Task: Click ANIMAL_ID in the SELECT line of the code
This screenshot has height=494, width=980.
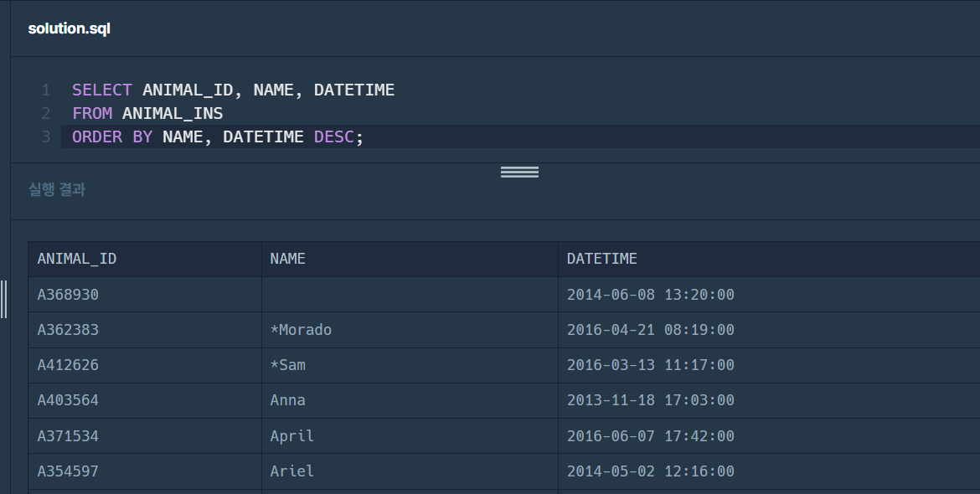Action: (x=188, y=90)
